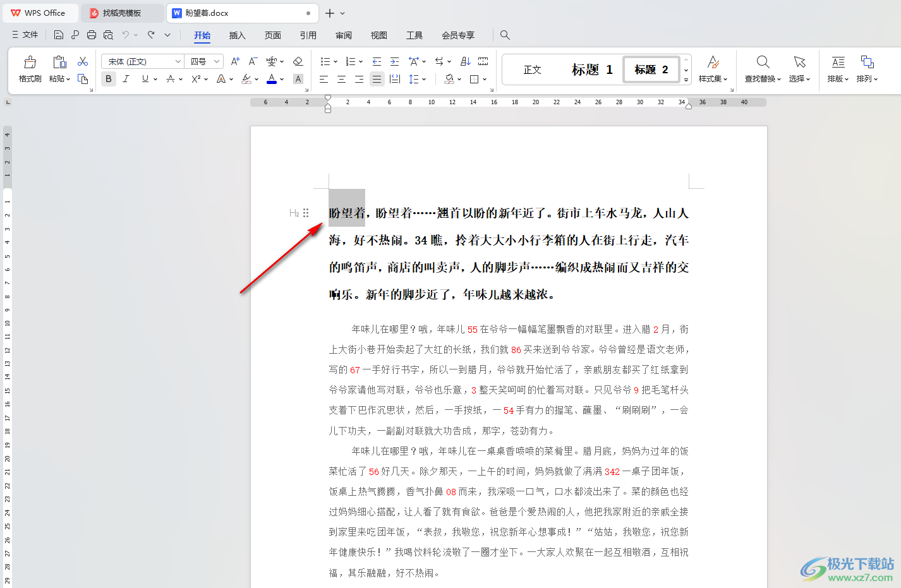This screenshot has height=588, width=901.
Task: Click the Typesetting (排版) icon
Action: point(838,62)
